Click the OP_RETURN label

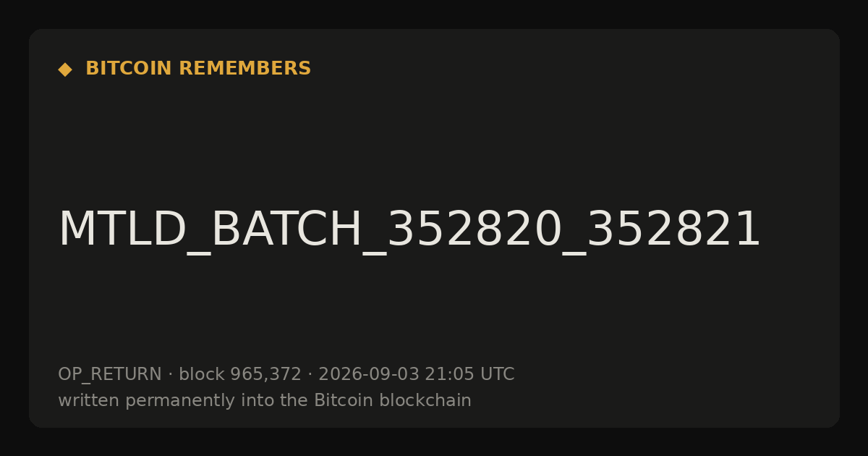click(110, 375)
